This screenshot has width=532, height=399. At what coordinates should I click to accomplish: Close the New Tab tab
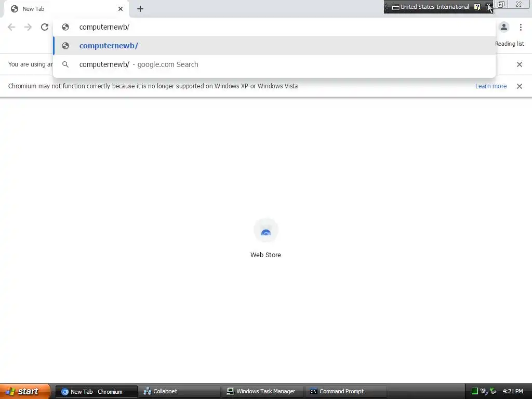click(x=121, y=9)
